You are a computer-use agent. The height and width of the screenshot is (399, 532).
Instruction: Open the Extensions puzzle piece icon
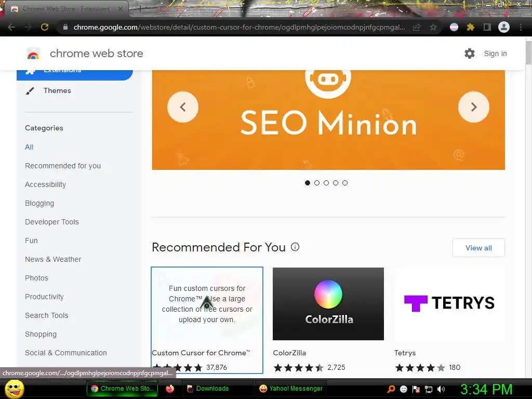[470, 27]
